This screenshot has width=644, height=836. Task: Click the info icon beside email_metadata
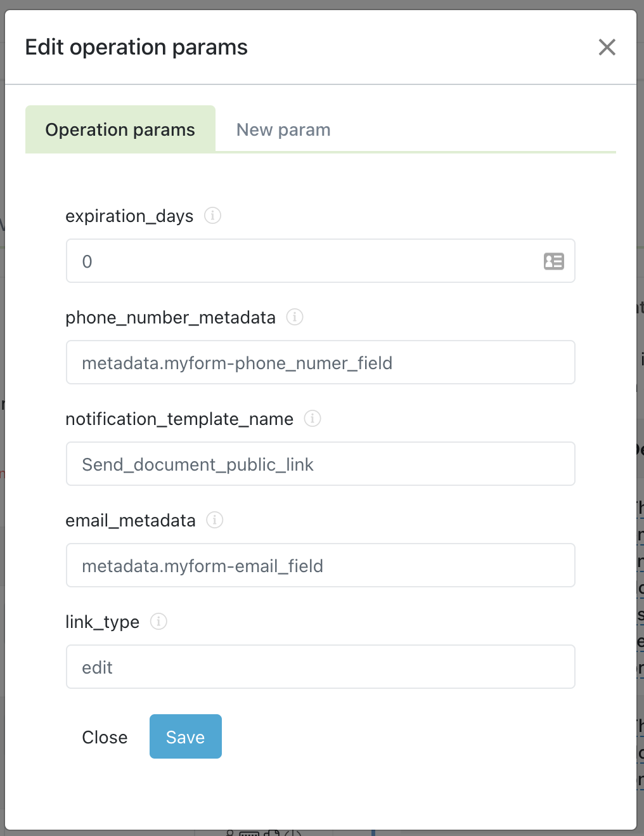(214, 520)
